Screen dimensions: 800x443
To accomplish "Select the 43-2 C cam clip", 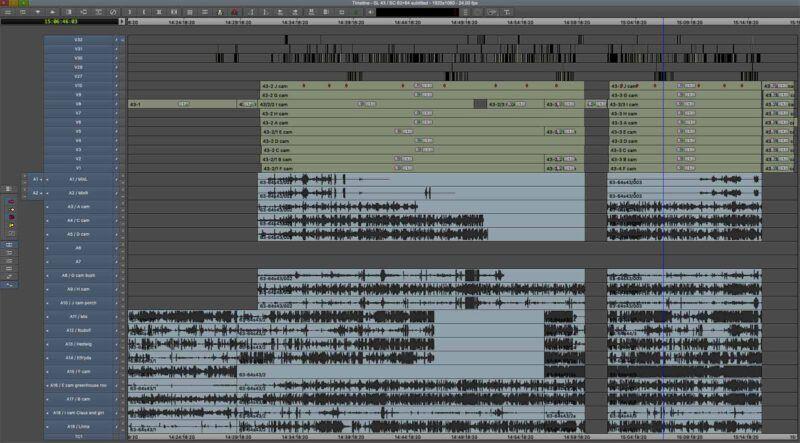I will pos(423,150).
